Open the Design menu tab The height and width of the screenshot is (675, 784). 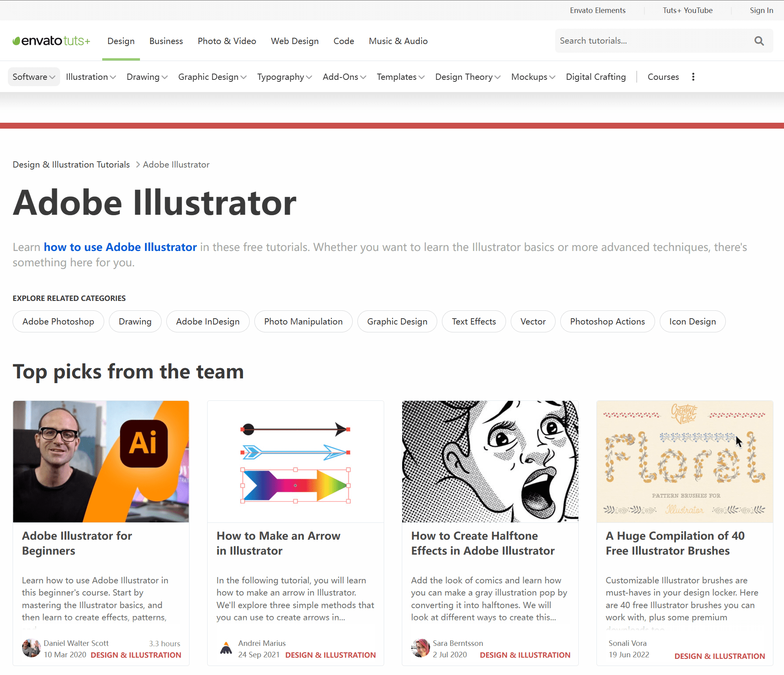click(121, 41)
